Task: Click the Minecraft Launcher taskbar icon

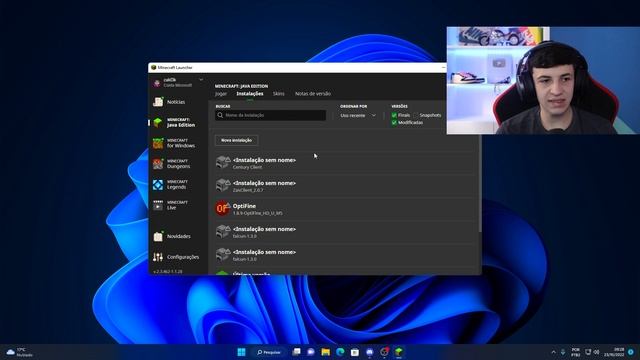Action: tap(399, 352)
